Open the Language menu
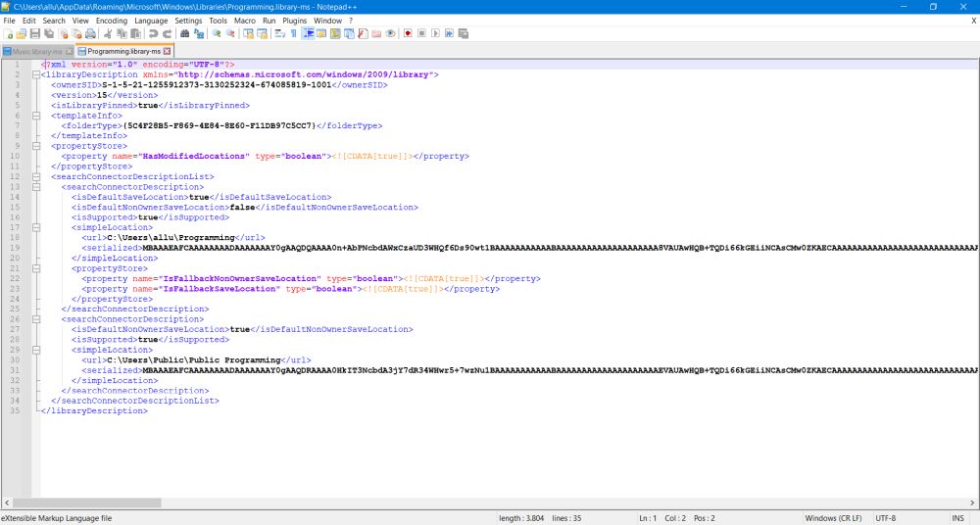 (151, 21)
